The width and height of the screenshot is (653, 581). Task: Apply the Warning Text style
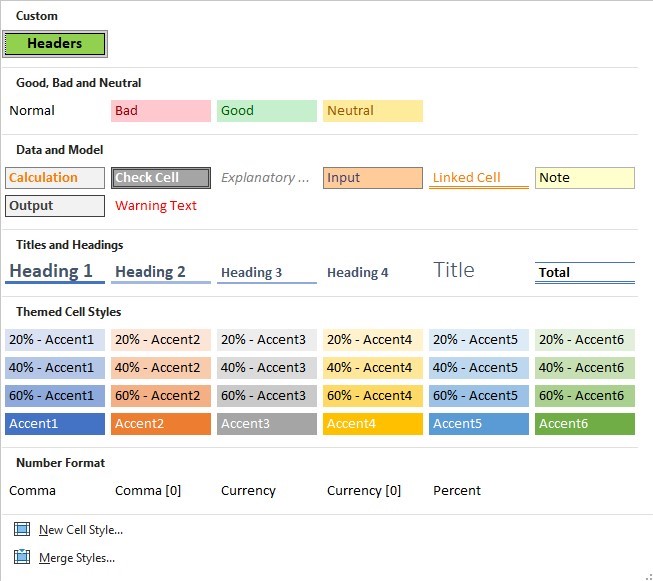click(x=157, y=206)
